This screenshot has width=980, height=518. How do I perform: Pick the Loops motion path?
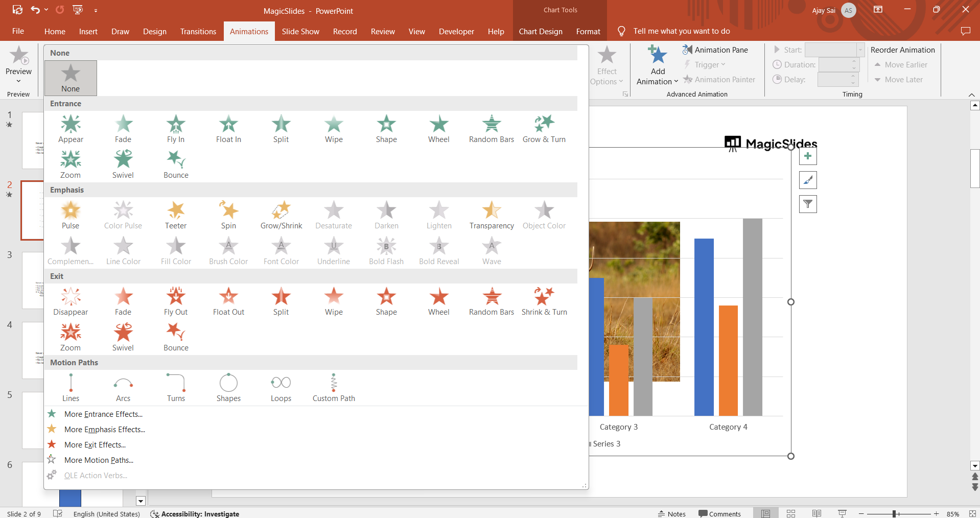tap(281, 388)
